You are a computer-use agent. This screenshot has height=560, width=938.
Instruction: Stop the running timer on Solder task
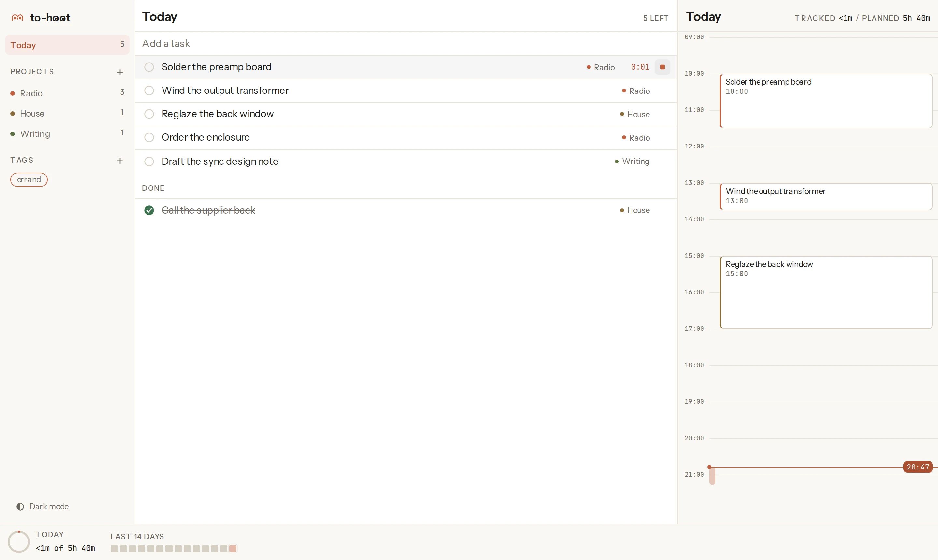(x=662, y=67)
